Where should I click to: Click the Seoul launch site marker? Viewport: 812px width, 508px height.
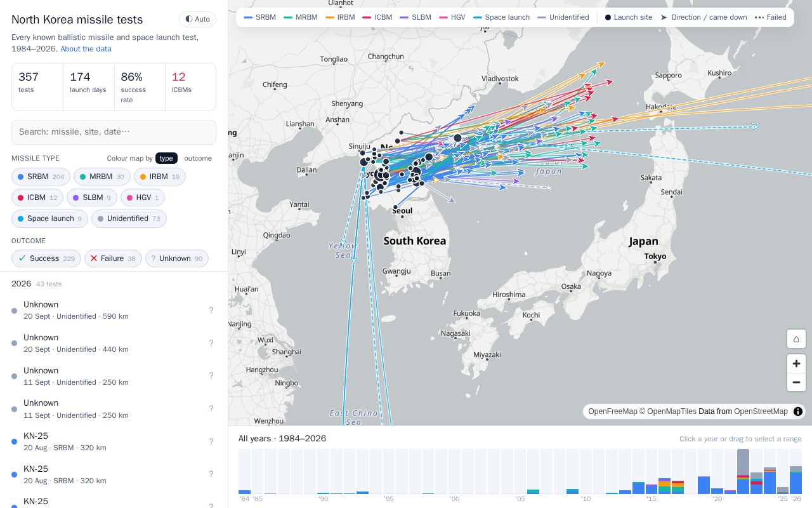(x=395, y=208)
